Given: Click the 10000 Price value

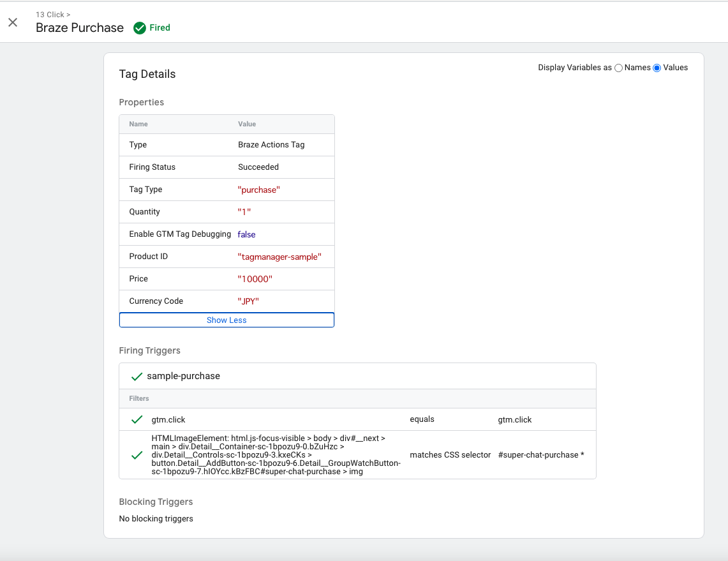Looking at the screenshot, I should 255,278.
